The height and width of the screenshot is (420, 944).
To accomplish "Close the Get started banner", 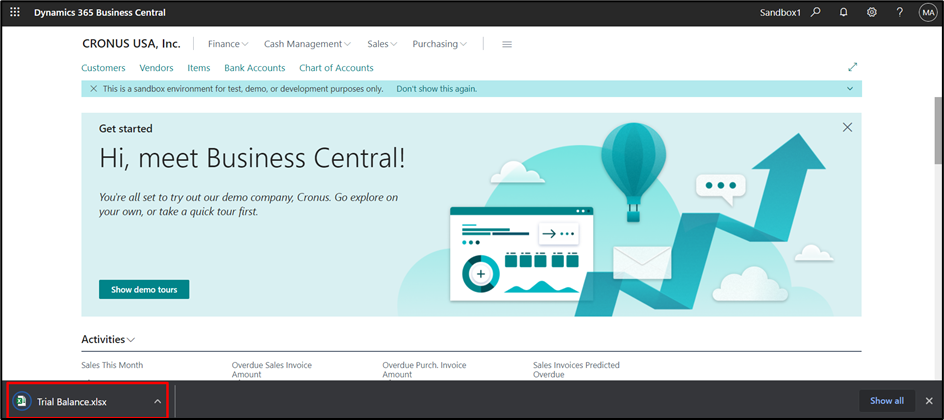I will (847, 127).
